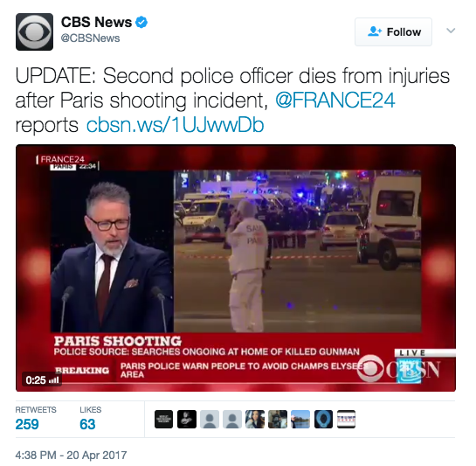
Task: Open the first gray default avatar
Action: tap(210, 419)
